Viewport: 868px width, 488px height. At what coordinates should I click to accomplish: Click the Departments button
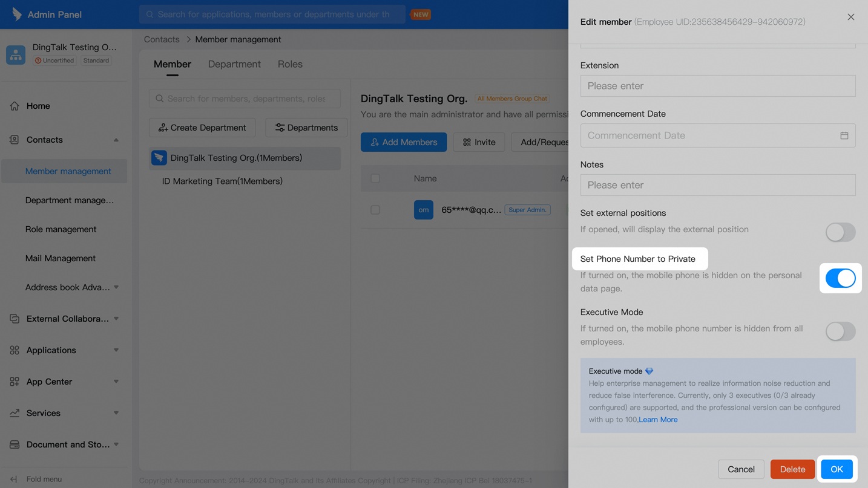pos(306,128)
